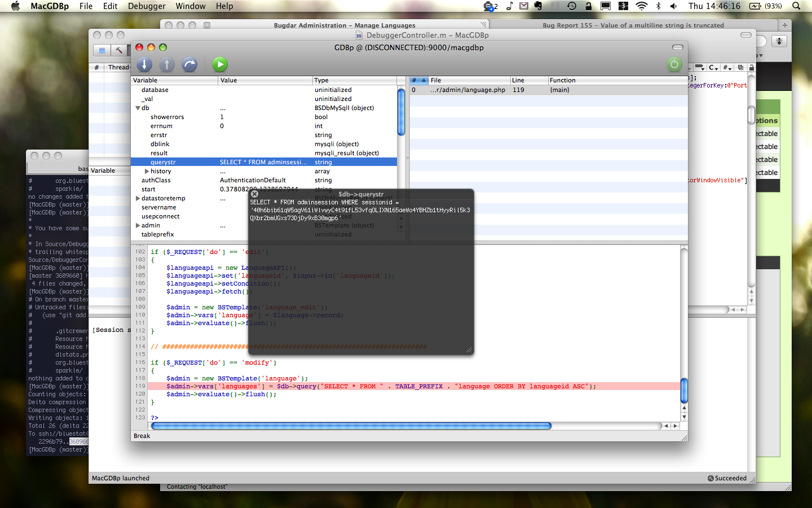Click the horizontal scrollbar under source code

(351, 426)
